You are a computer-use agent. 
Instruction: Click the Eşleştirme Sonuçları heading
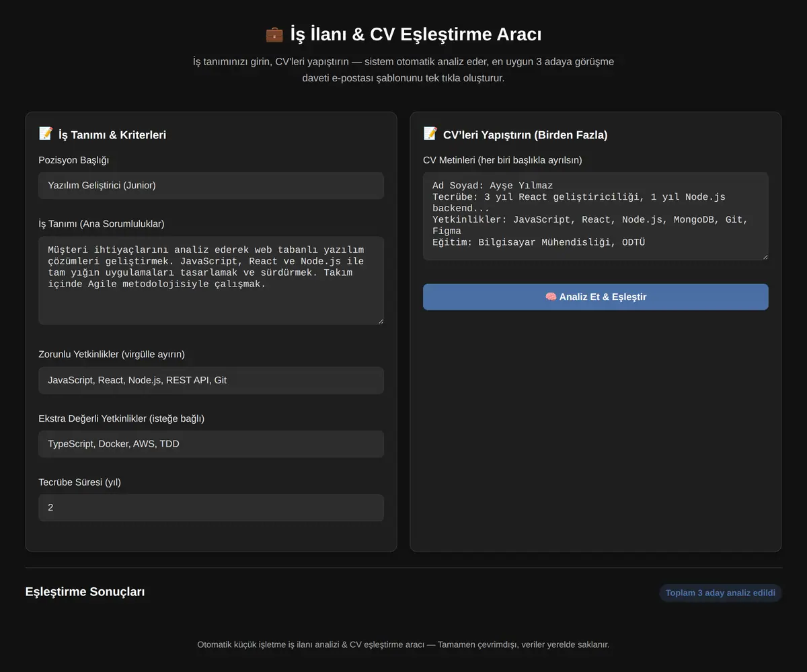(85, 592)
